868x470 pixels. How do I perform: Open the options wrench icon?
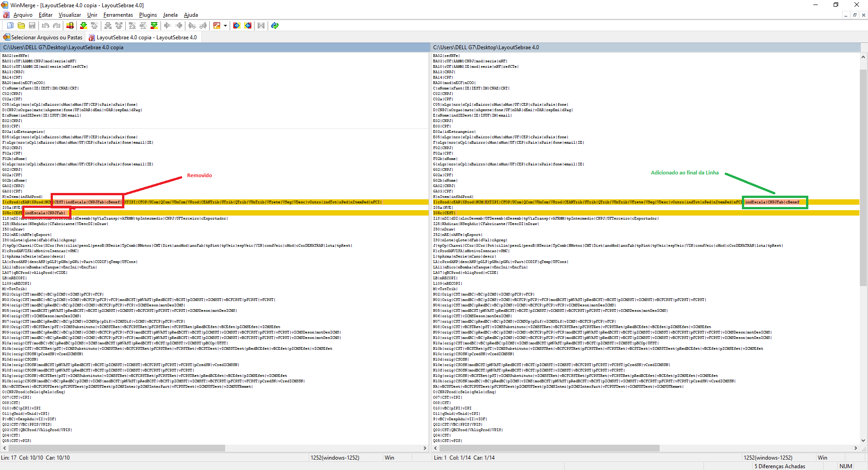(217, 26)
